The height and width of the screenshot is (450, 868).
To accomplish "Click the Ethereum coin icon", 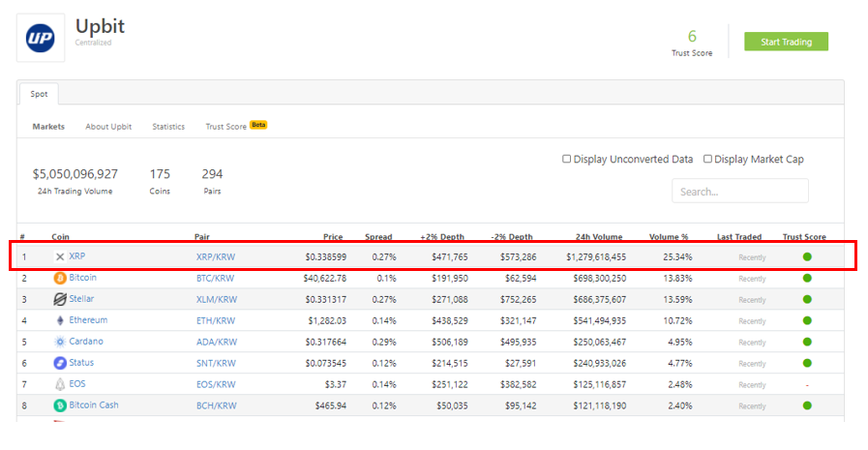I will (60, 320).
